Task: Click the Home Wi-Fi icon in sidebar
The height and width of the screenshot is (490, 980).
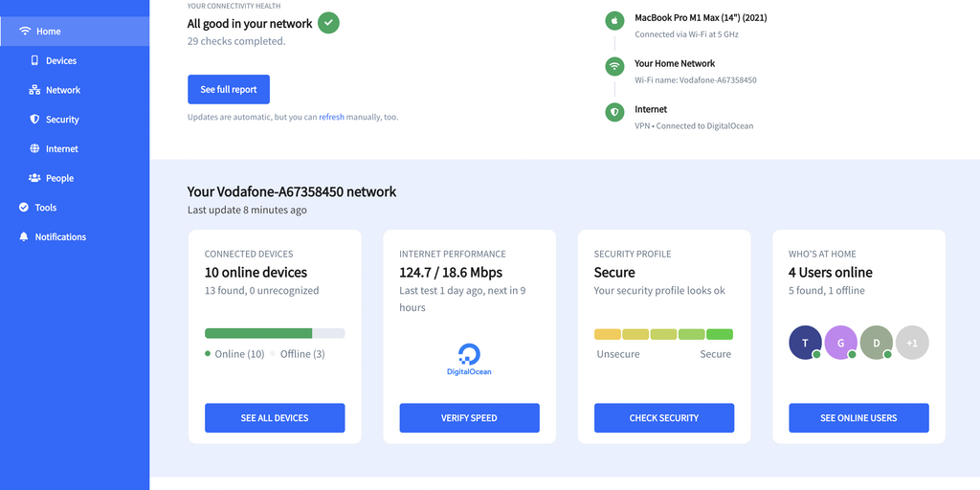Action: [24, 32]
